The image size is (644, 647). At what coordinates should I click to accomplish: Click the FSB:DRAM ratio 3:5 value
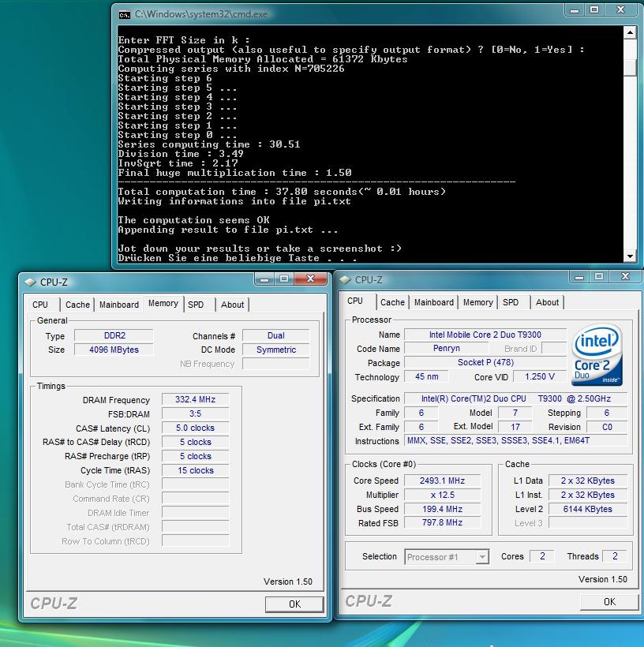195,413
